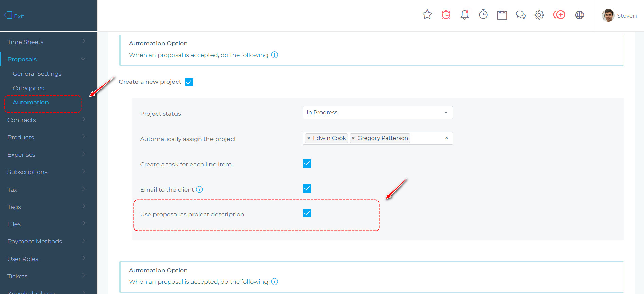Viewport: 644px width, 294px height.
Task: Uncheck Use proposal as project description
Action: click(307, 213)
